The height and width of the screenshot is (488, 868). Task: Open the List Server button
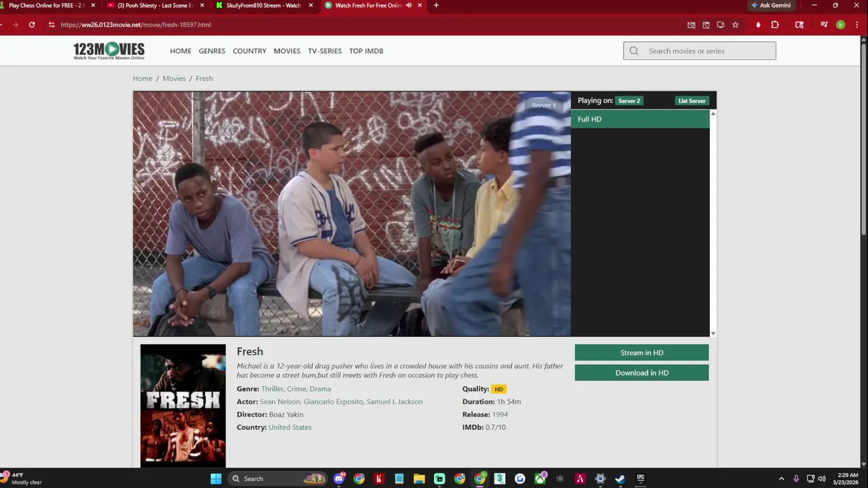pyautogui.click(x=692, y=101)
